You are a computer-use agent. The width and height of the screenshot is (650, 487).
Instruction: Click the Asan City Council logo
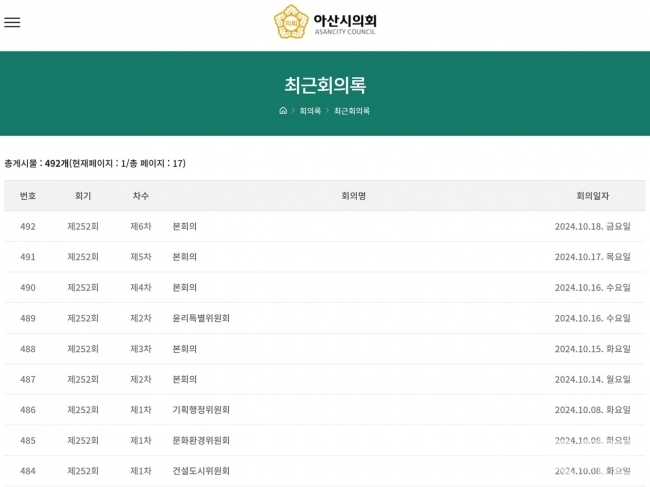pyautogui.click(x=325, y=22)
